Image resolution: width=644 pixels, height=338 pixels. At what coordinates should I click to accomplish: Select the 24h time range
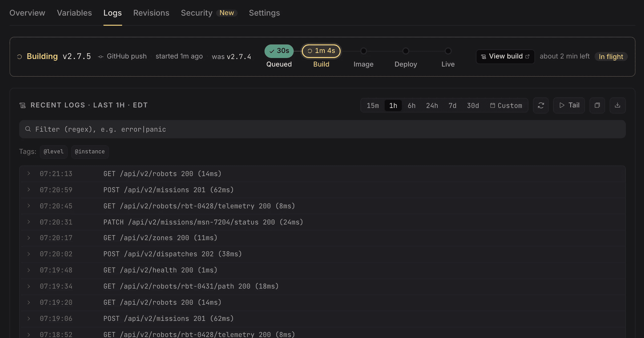pos(432,106)
